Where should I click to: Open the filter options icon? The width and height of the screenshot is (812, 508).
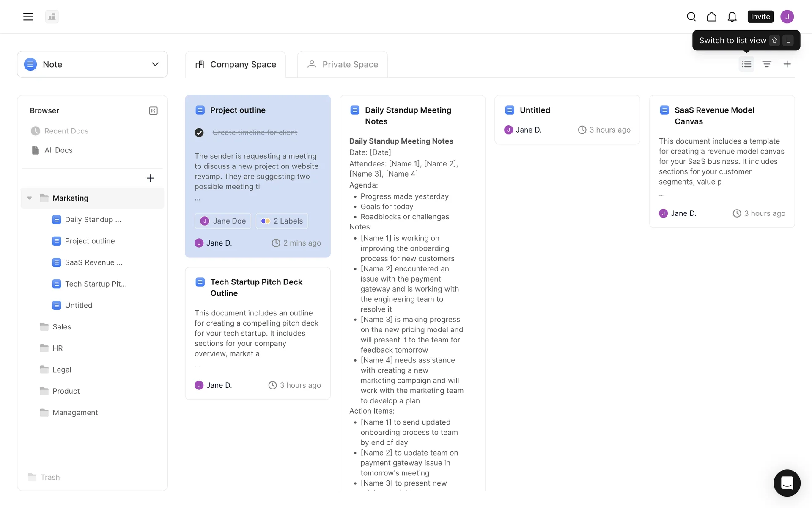point(767,64)
